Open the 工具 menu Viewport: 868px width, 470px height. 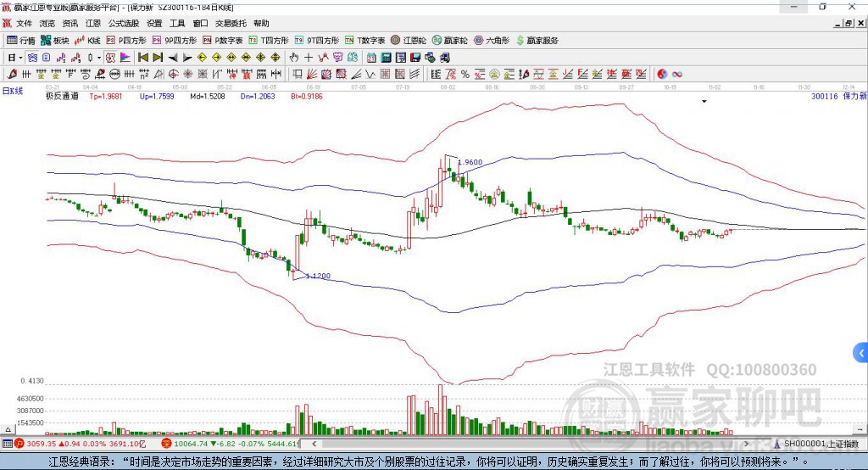[x=177, y=23]
